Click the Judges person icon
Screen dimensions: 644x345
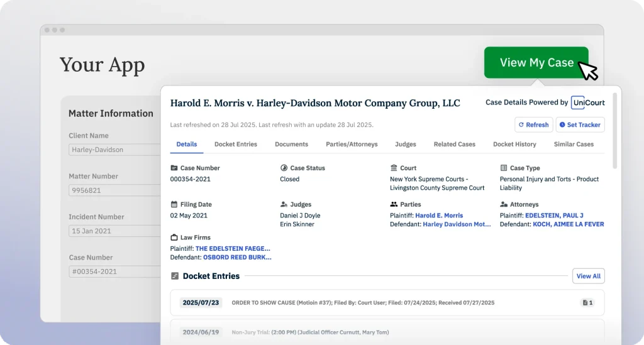click(284, 204)
